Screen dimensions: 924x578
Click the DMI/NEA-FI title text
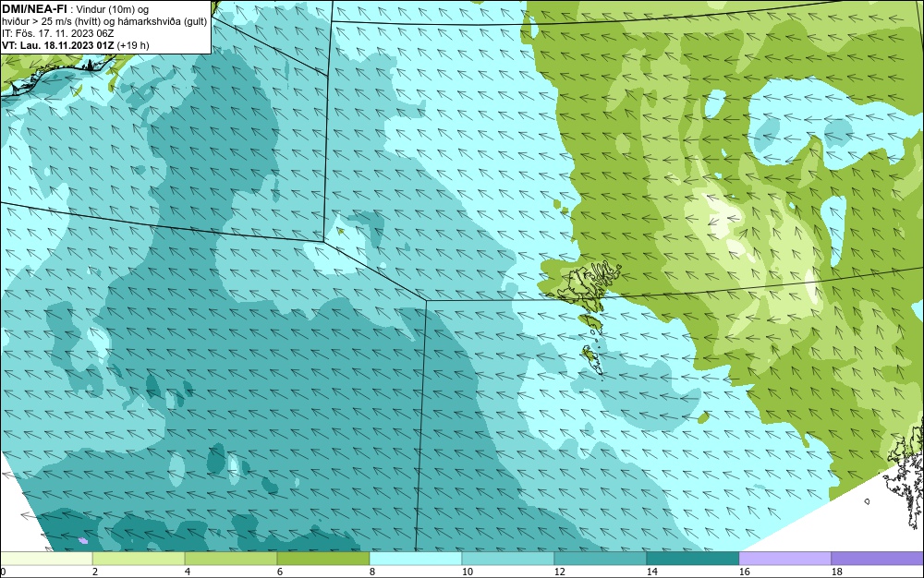tap(34, 9)
